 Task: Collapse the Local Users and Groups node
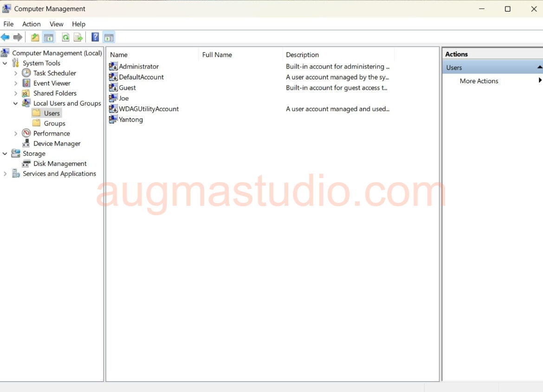(x=16, y=103)
